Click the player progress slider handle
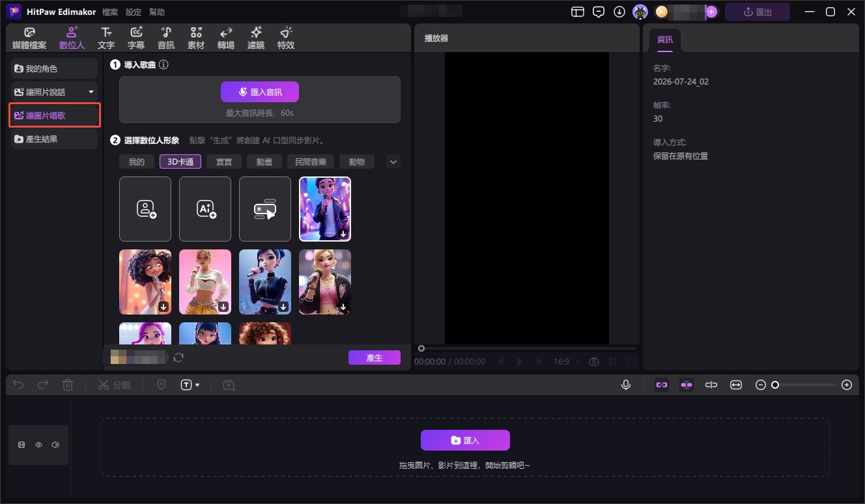This screenshot has width=865, height=504. tap(421, 348)
